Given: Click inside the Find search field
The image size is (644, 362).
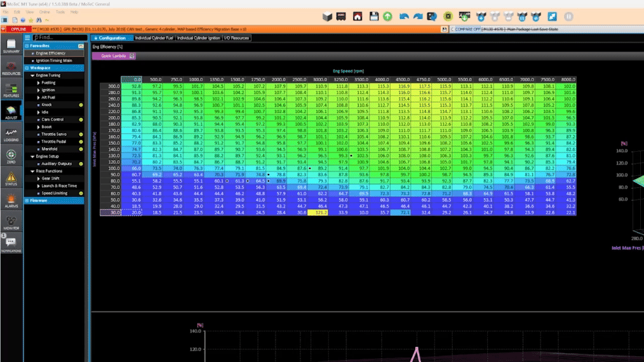Looking at the screenshot, I should coord(60,37).
